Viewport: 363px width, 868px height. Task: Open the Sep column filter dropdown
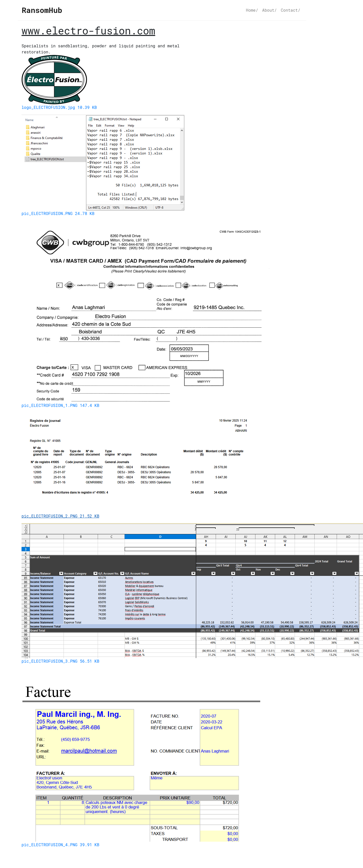pyautogui.click(x=213, y=573)
